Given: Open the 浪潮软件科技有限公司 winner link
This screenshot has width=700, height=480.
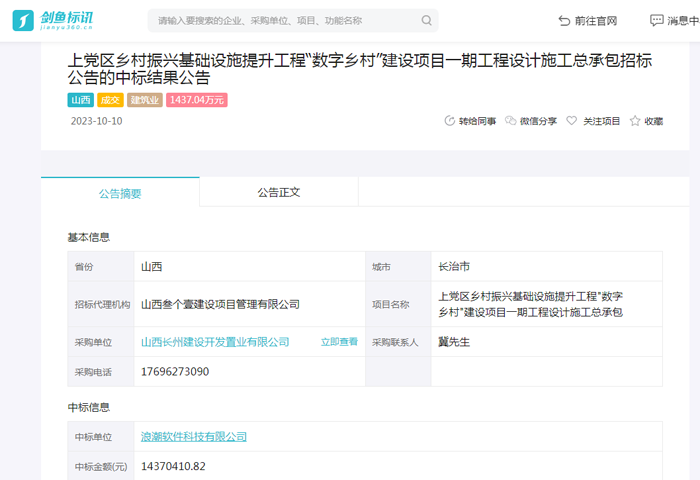Looking at the screenshot, I should (x=194, y=437).
